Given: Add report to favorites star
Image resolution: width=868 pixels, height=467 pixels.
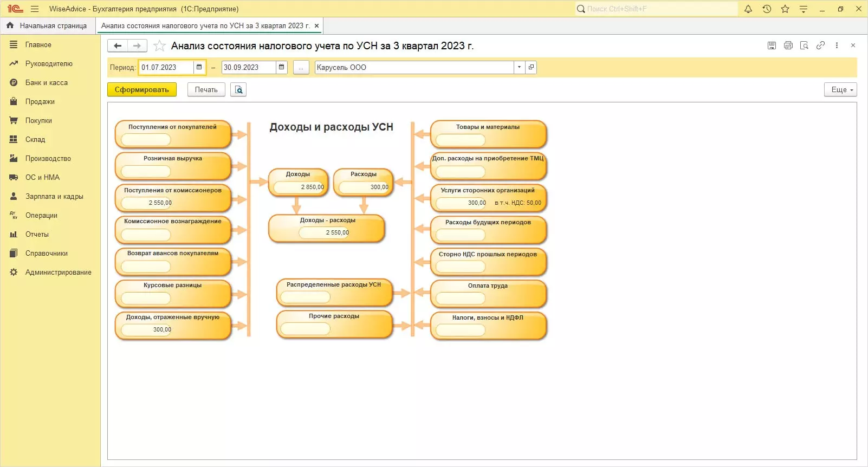Looking at the screenshot, I should click(159, 46).
